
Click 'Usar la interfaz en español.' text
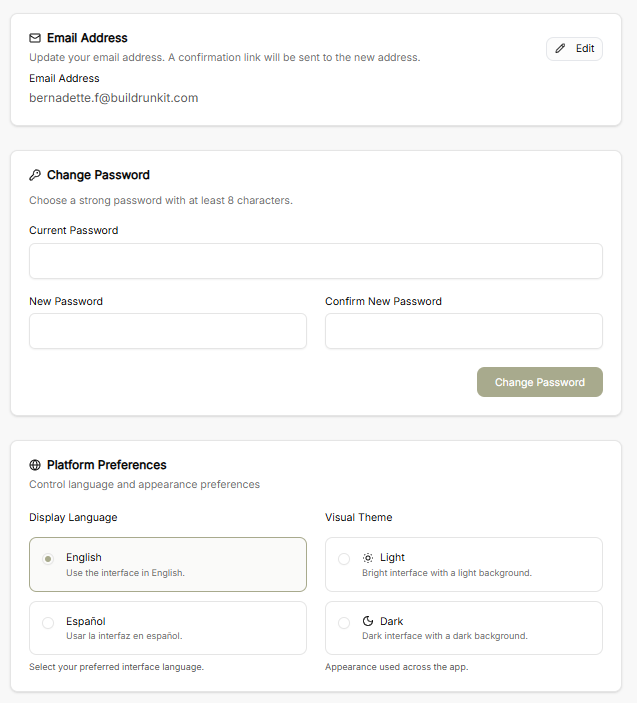124,636
